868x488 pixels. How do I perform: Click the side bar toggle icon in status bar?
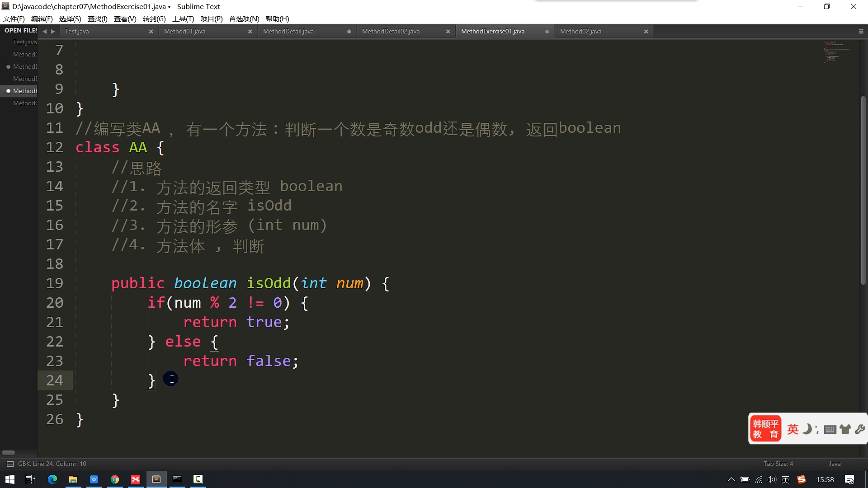pyautogui.click(x=10, y=464)
